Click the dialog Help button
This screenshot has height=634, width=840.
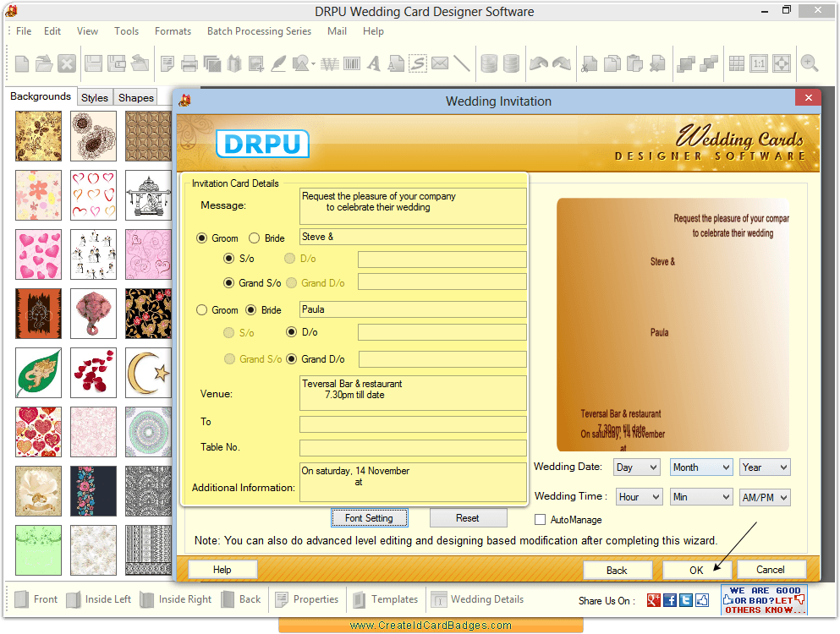(222, 570)
